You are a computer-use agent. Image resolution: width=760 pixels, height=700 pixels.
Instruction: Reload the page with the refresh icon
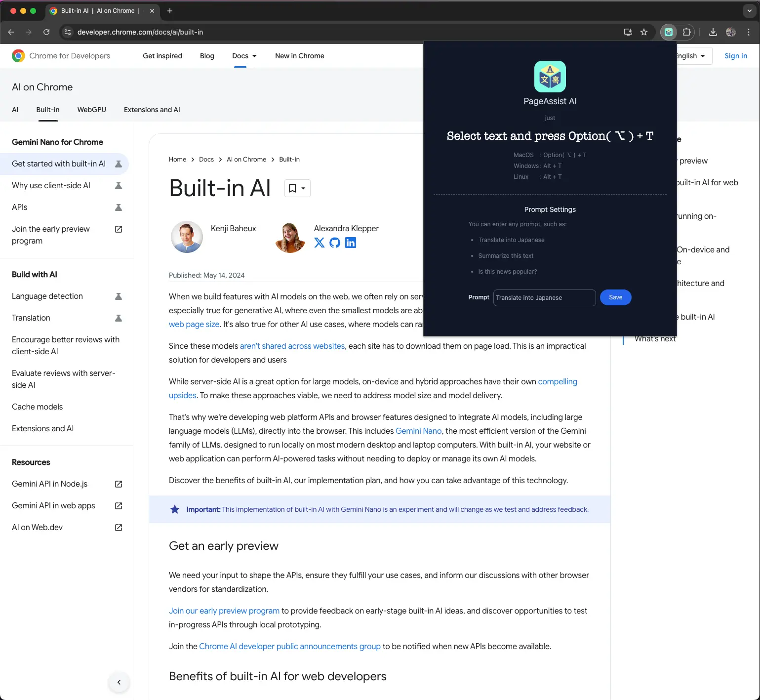click(46, 32)
